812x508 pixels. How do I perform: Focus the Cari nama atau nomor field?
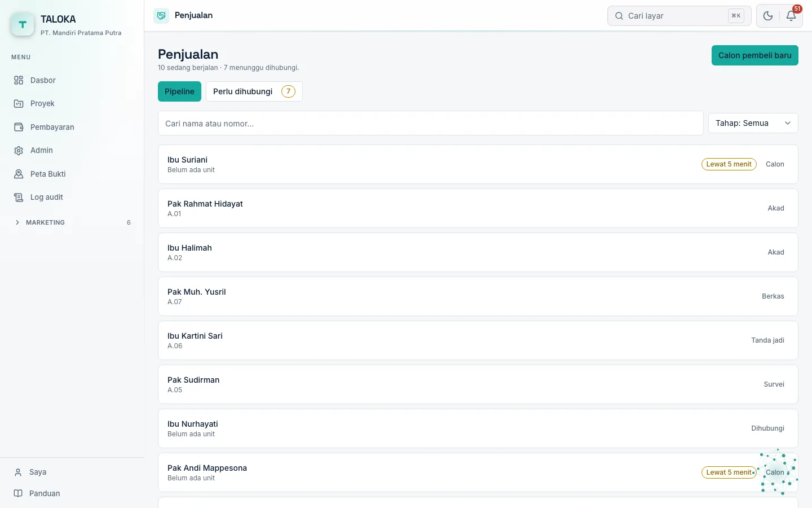[x=431, y=123]
